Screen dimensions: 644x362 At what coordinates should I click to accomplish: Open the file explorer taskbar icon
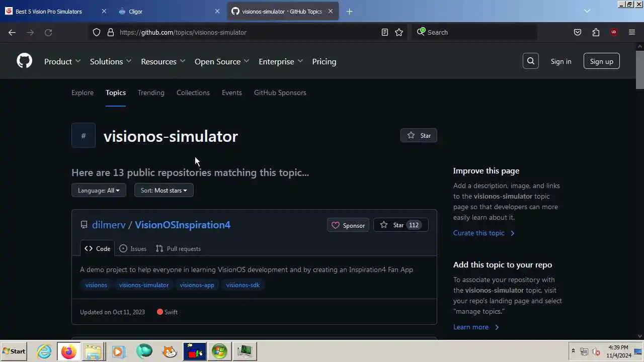click(93, 351)
